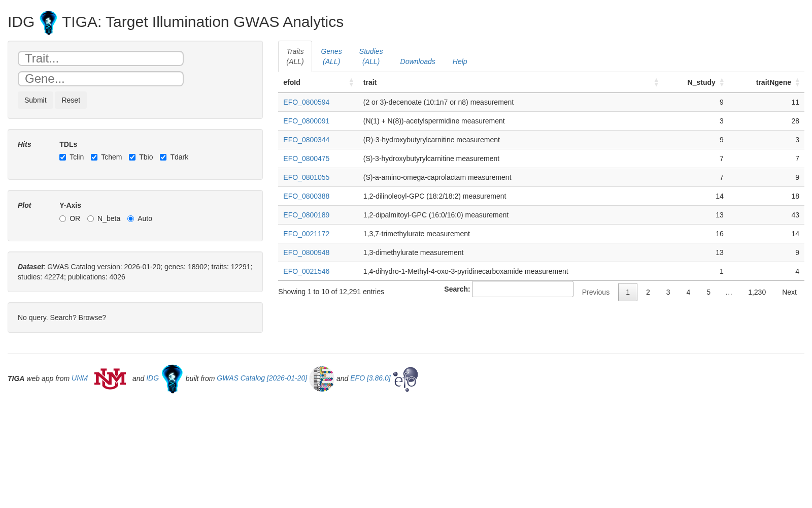
Task: Open the EFO [3.86.0] link
Action: point(370,378)
